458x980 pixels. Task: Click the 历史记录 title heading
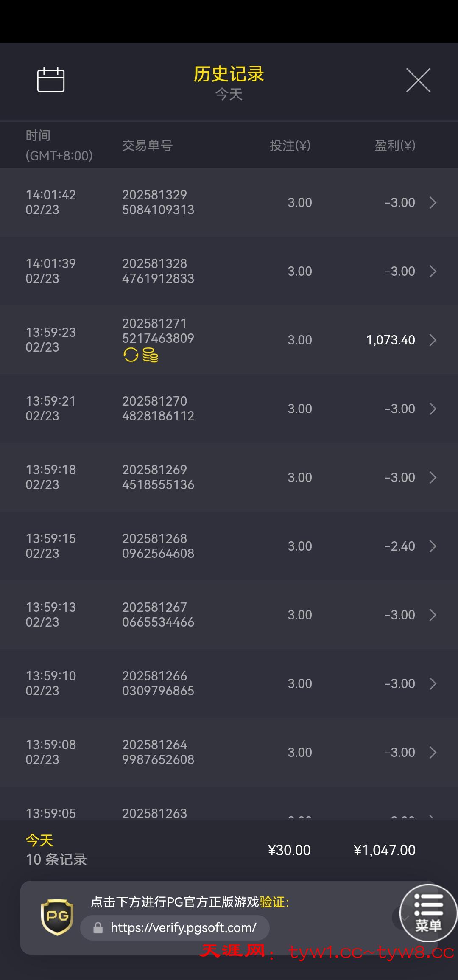pyautogui.click(x=229, y=74)
